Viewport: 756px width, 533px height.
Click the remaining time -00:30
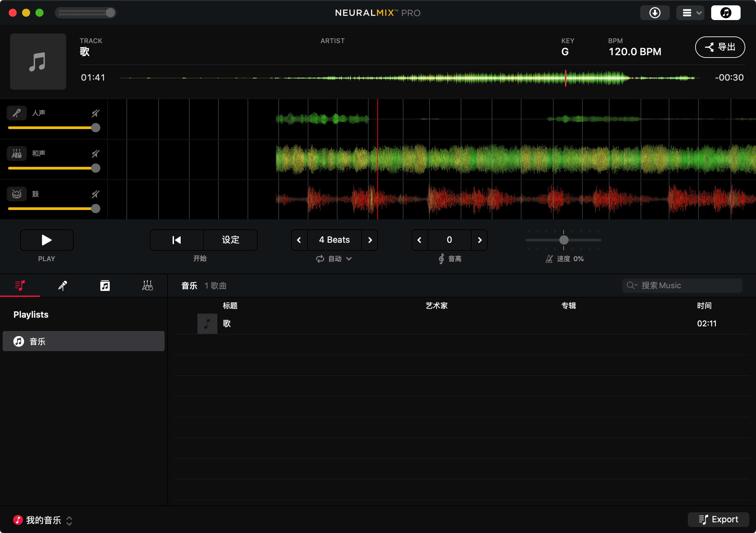[729, 78]
